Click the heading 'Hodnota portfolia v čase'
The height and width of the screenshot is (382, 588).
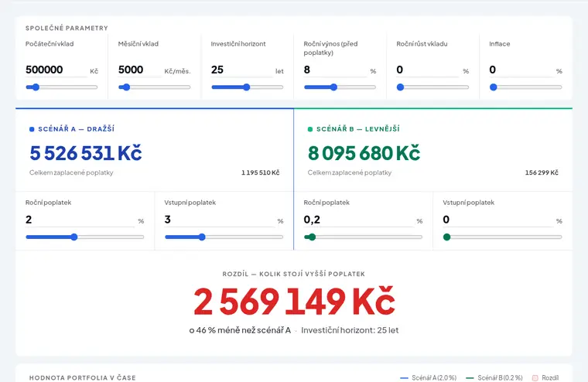(x=83, y=378)
